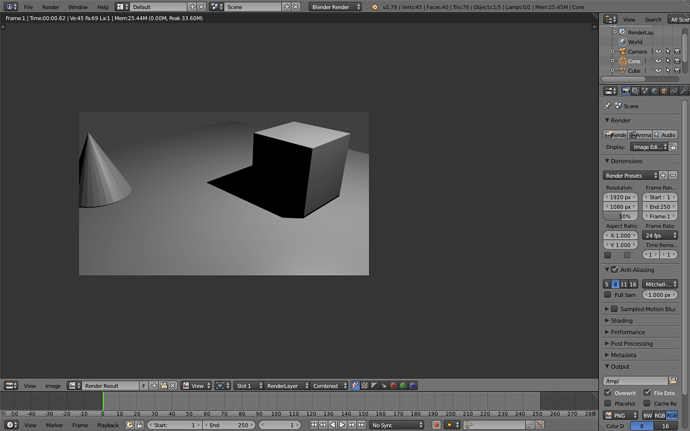Toggle the Anti-Aliasing checkbox
This screenshot has width=690, height=431.
click(615, 269)
